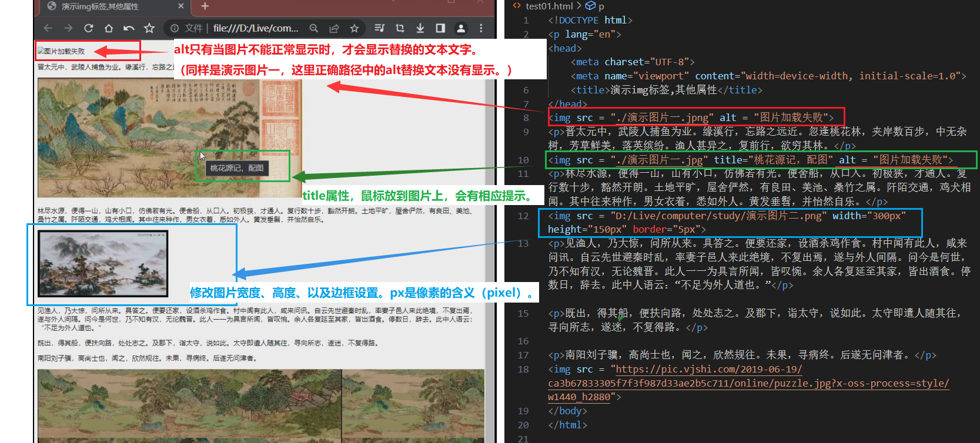This screenshot has width=980, height=443.
Task: Click the paragraph starting 晋太元中 in browser
Action: point(106,67)
